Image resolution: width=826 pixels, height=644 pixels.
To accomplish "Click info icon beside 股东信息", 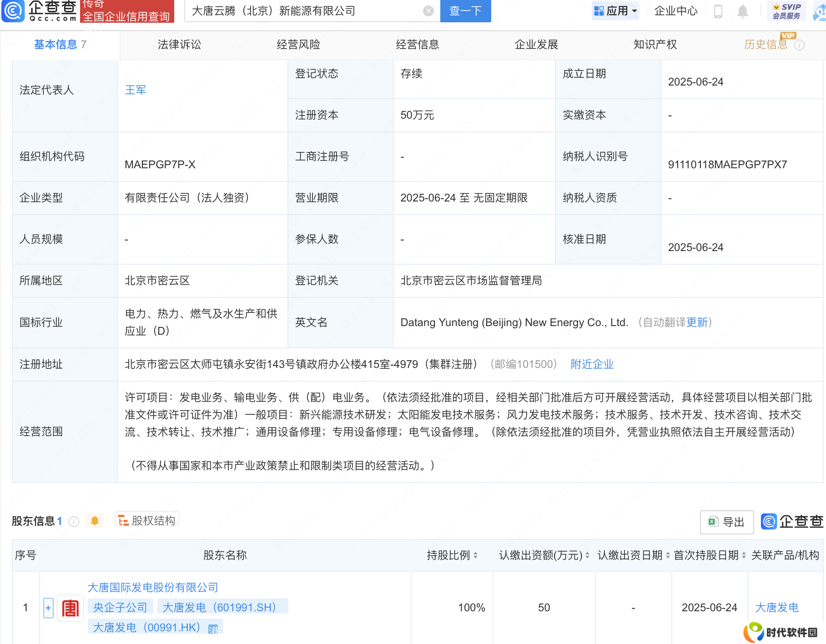I will pyautogui.click(x=74, y=522).
